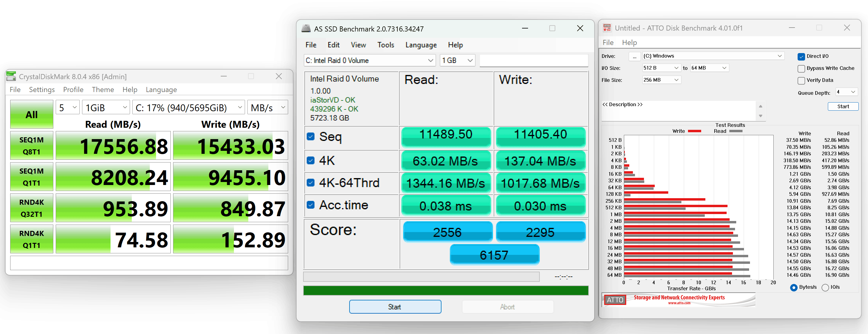This screenshot has width=868, height=334.
Task: Enable Verify Data in ATTO
Action: point(801,80)
